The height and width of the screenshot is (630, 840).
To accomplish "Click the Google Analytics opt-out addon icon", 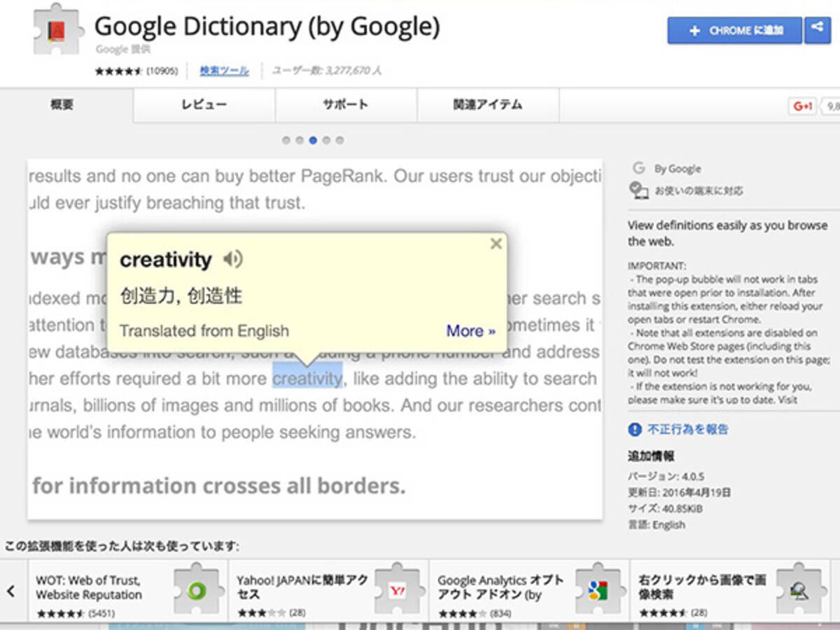I will (x=599, y=591).
